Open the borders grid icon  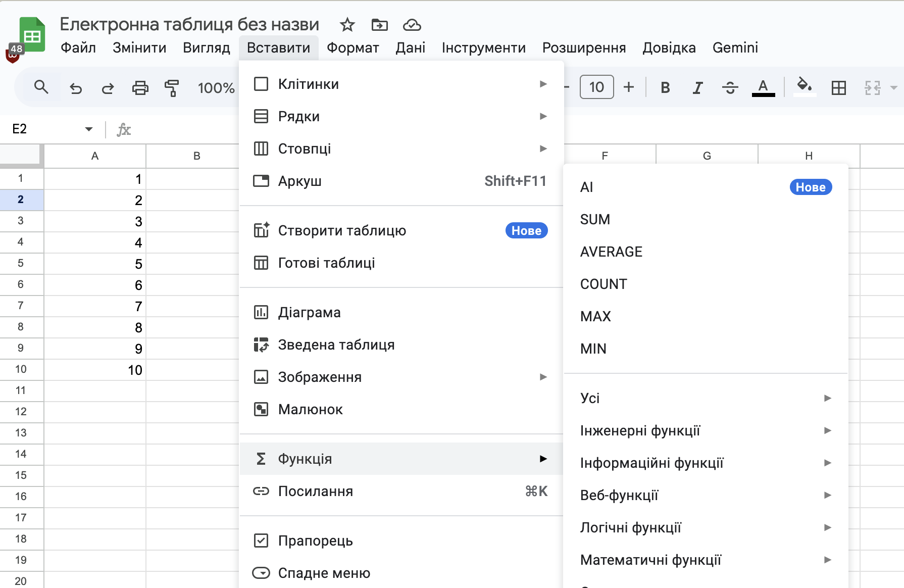pos(838,88)
